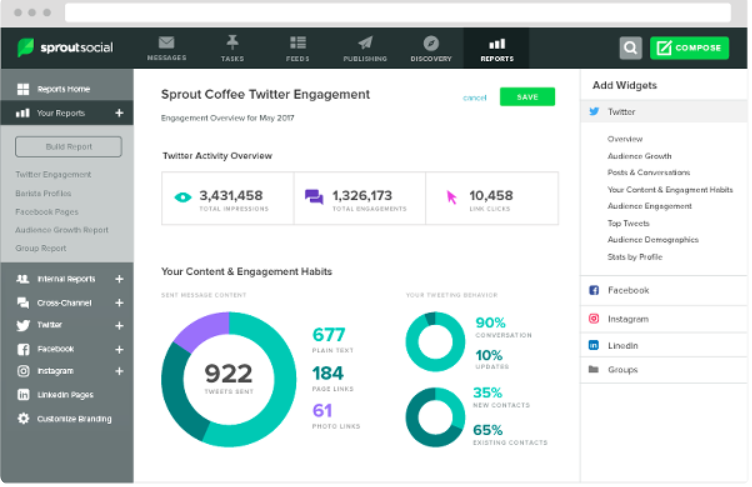
Task: Open the Messages envelope icon
Action: coord(166,43)
